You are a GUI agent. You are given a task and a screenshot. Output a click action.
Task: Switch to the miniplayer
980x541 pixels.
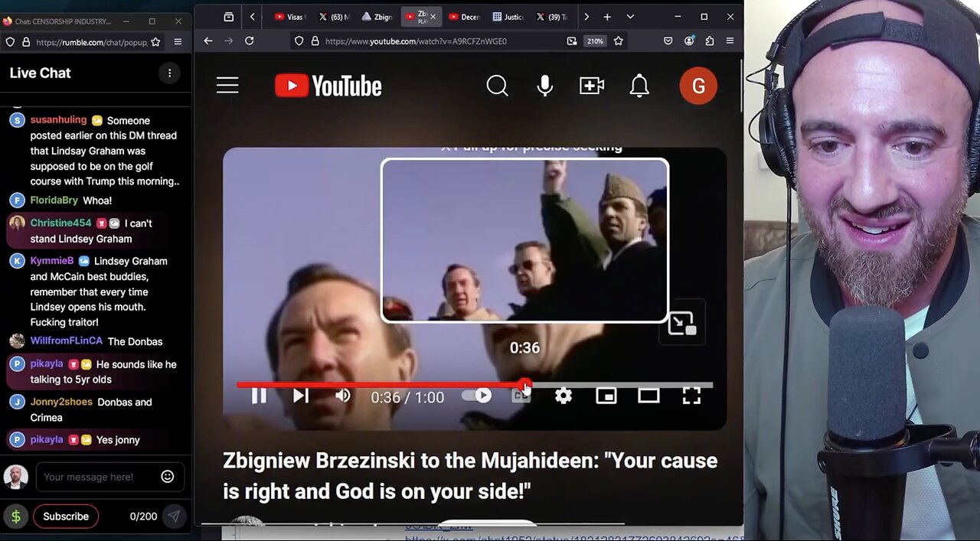point(606,396)
